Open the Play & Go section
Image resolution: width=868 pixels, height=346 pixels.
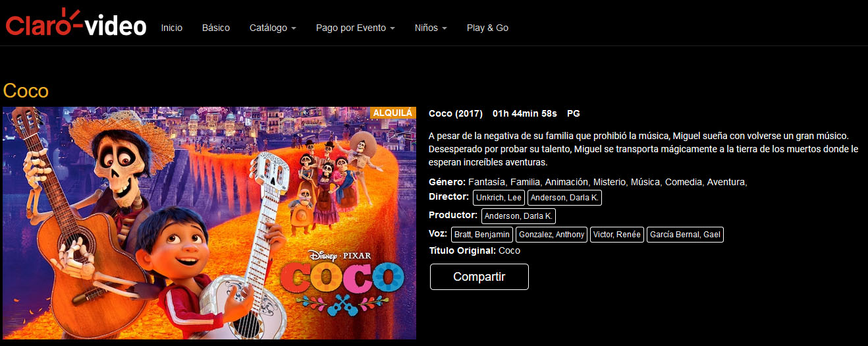[x=487, y=28]
